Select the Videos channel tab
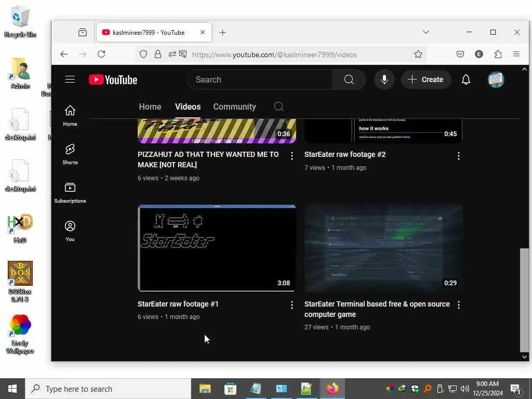532x399 pixels. 188,107
